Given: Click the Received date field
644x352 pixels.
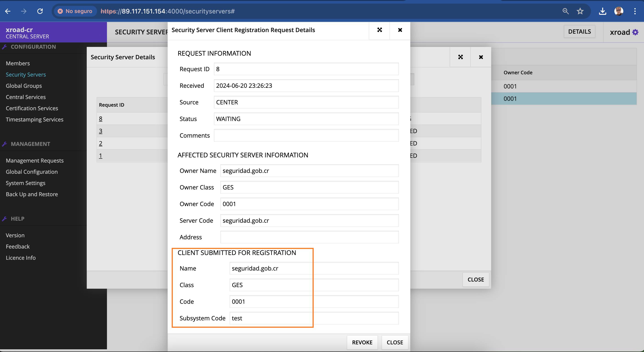Looking at the screenshot, I should click(306, 86).
